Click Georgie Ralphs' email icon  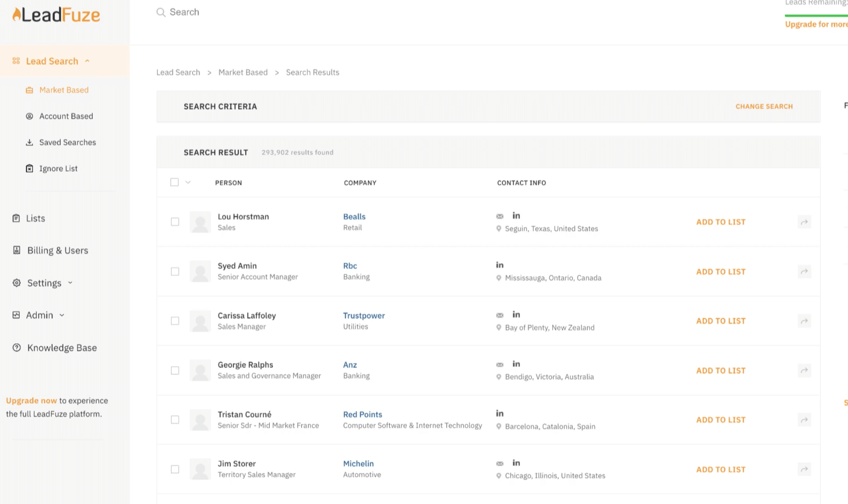pyautogui.click(x=500, y=365)
